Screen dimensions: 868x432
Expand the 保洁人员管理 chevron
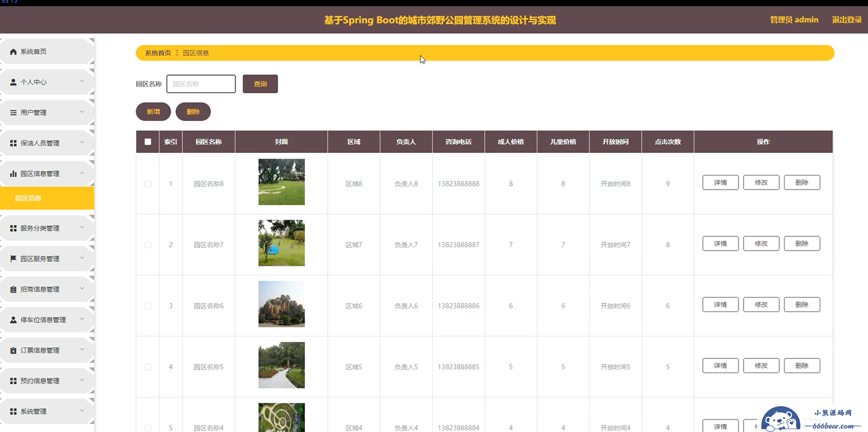[82, 142]
